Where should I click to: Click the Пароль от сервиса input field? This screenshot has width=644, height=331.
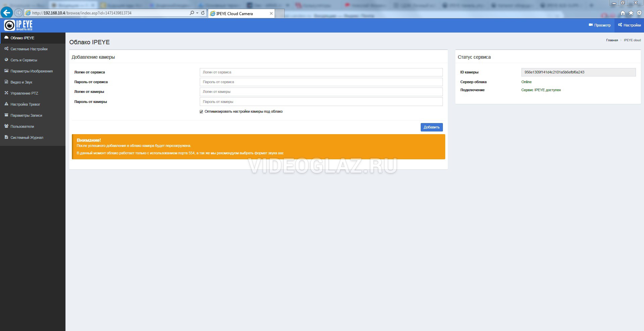[x=321, y=82]
